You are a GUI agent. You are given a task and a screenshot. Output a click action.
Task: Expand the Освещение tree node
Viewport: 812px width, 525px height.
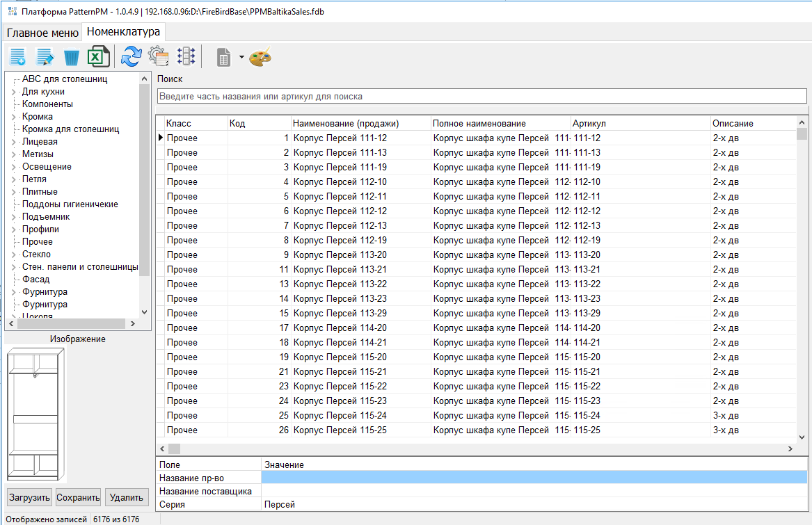[x=14, y=167]
